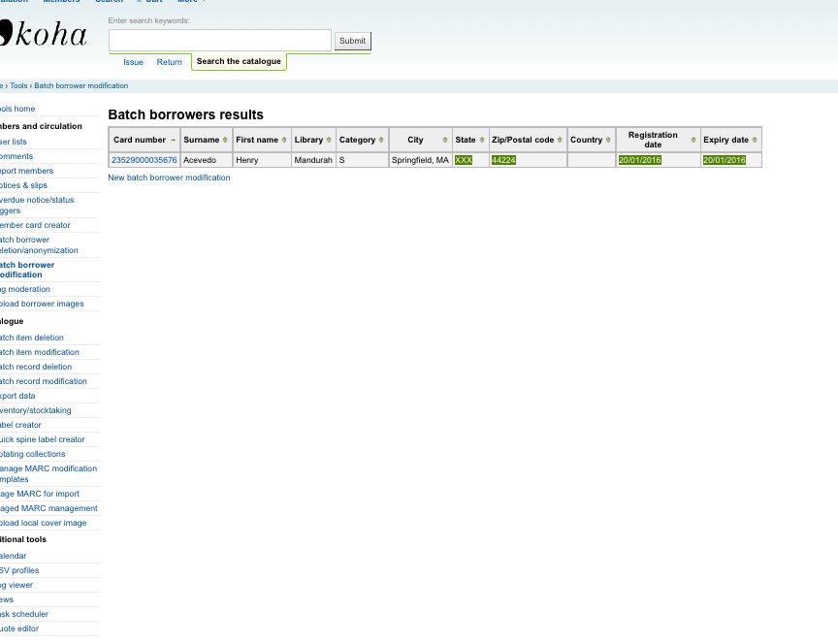The height and width of the screenshot is (644, 838).
Task: Sort by City using header arrows
Action: click(444, 140)
